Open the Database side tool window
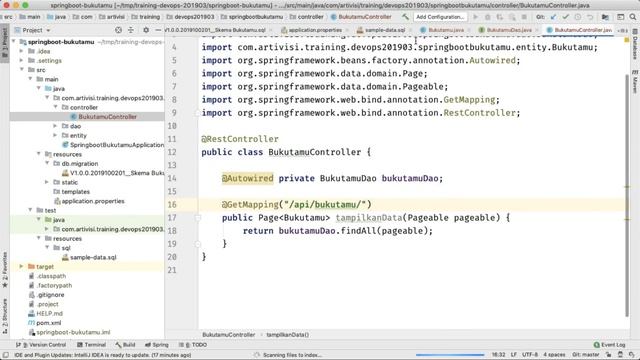The width and height of the screenshot is (640, 360). click(x=635, y=44)
